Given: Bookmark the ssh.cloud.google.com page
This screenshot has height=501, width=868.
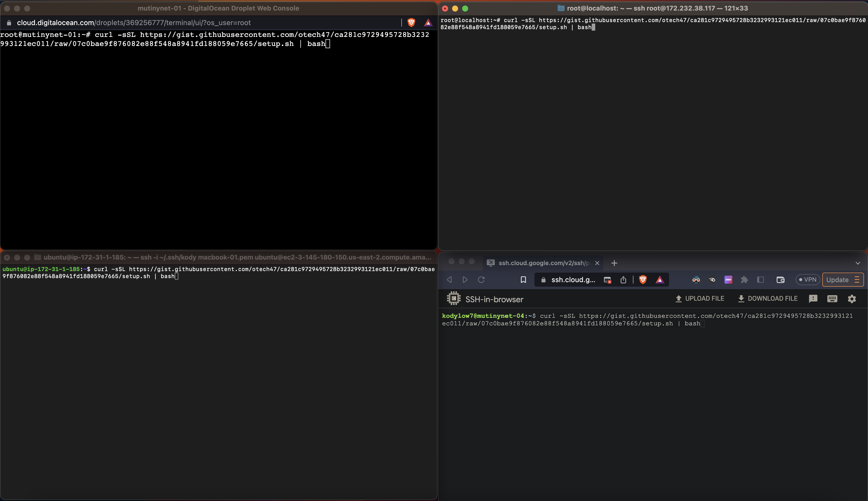Looking at the screenshot, I should pyautogui.click(x=523, y=280).
